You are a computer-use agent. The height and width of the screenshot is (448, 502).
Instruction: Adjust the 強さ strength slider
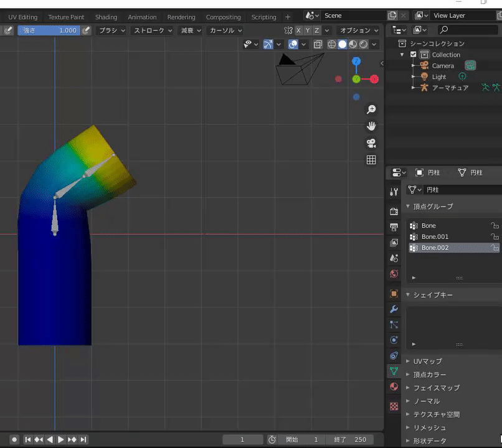click(x=49, y=30)
